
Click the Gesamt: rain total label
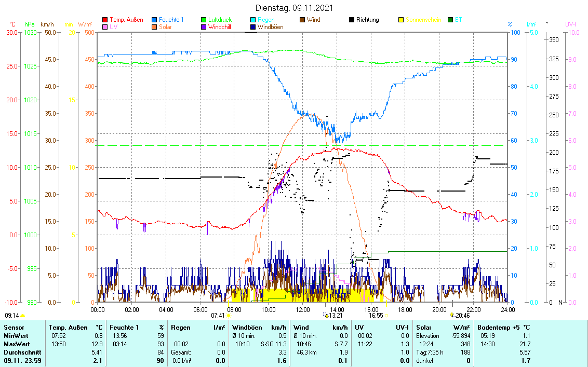(181, 352)
